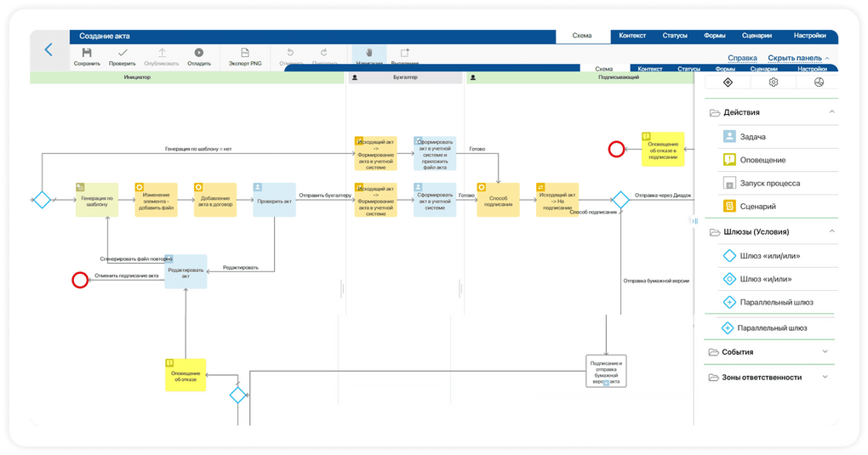Choose the Запуск процесса palette element
Image resolution: width=868 pixels, height=455 pixels.
(768, 183)
